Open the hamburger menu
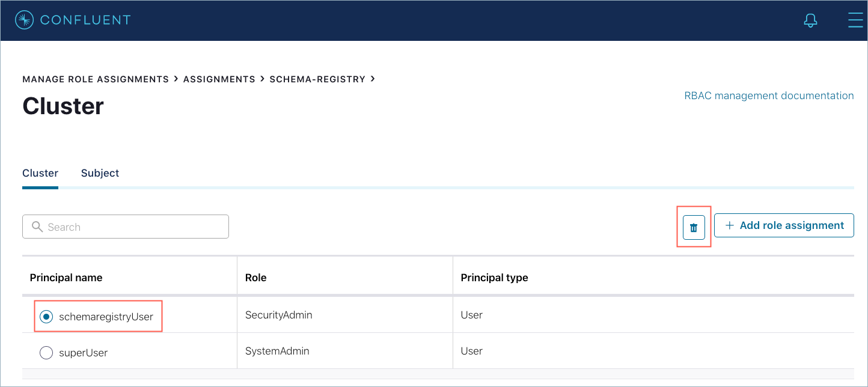868x387 pixels. click(855, 20)
